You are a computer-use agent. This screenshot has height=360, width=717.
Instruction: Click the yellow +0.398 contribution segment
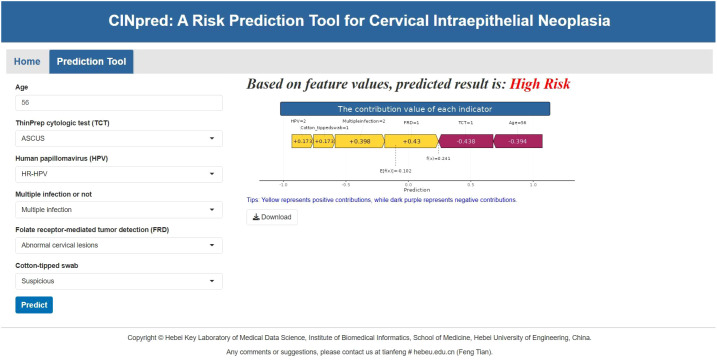[360, 141]
